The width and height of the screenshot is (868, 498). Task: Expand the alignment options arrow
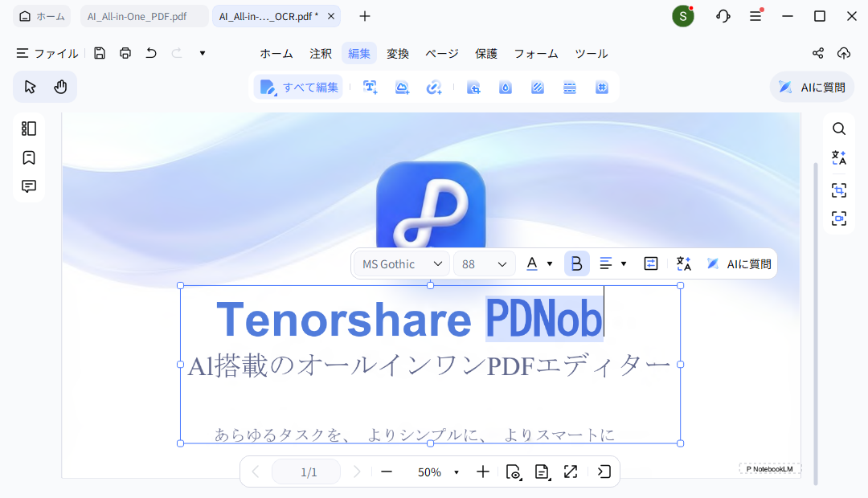[x=624, y=264]
